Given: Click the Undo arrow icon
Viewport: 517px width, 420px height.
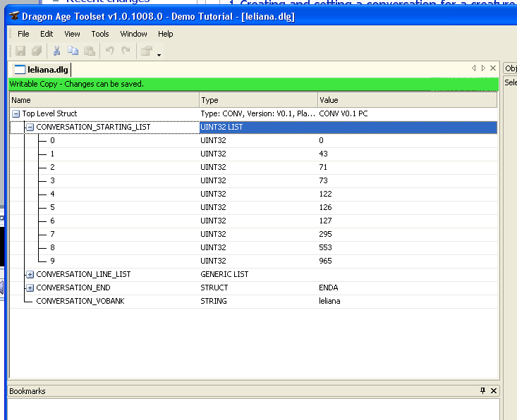Looking at the screenshot, I should coord(109,51).
